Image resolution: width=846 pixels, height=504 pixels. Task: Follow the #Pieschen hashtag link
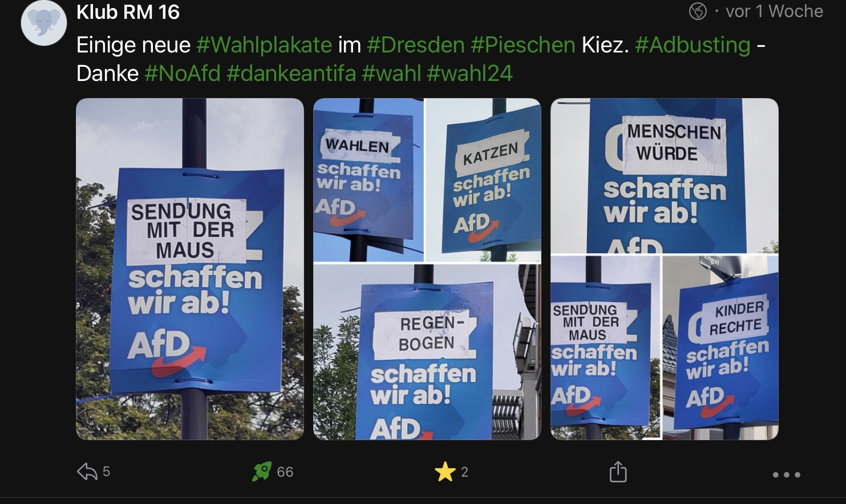523,44
